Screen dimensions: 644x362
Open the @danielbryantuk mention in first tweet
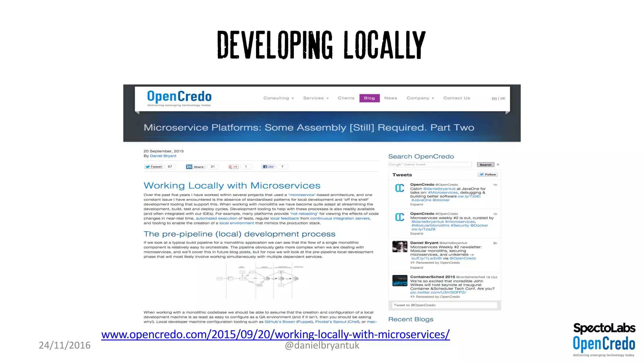439,189
